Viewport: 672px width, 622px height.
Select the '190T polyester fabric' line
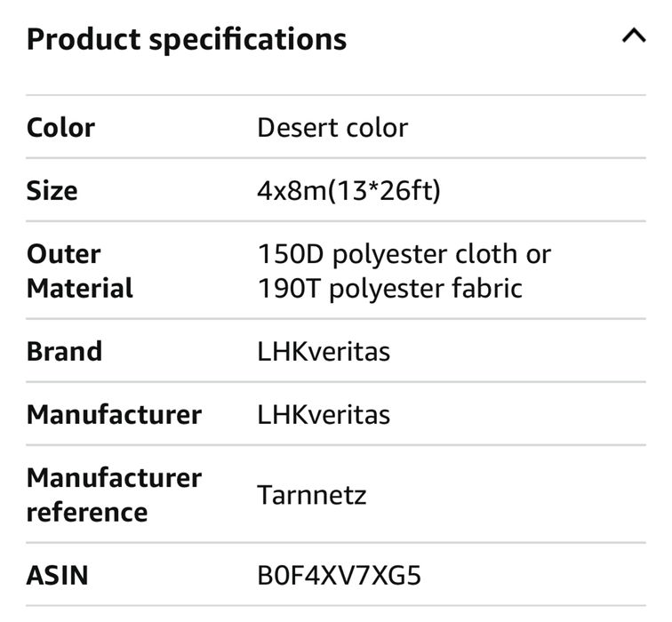pyautogui.click(x=389, y=288)
